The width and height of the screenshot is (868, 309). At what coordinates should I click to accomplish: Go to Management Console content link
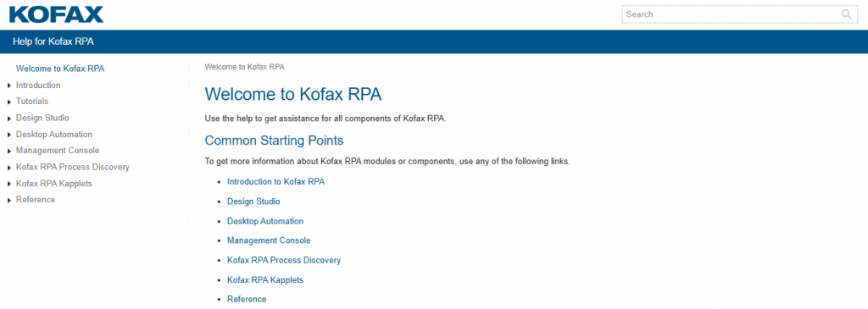(x=269, y=240)
